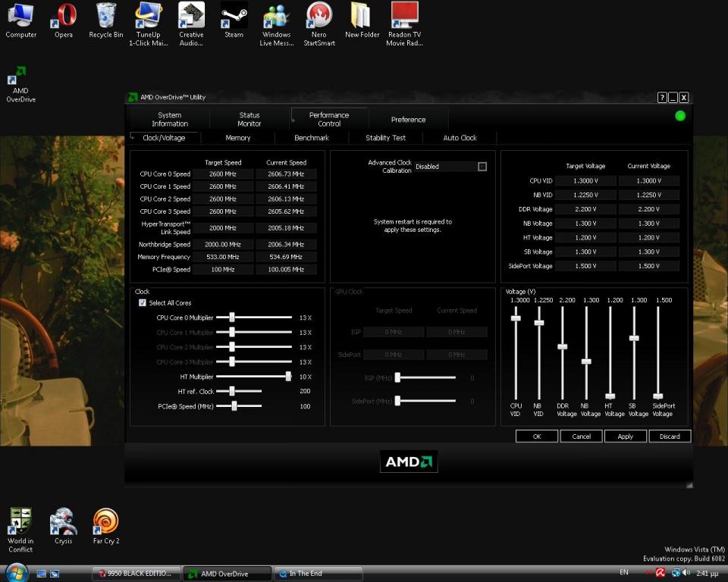Viewport: 728px width, 582px height.
Task: Select the TuneUp 1-Click Maintenance shortcut
Action: tap(148, 24)
